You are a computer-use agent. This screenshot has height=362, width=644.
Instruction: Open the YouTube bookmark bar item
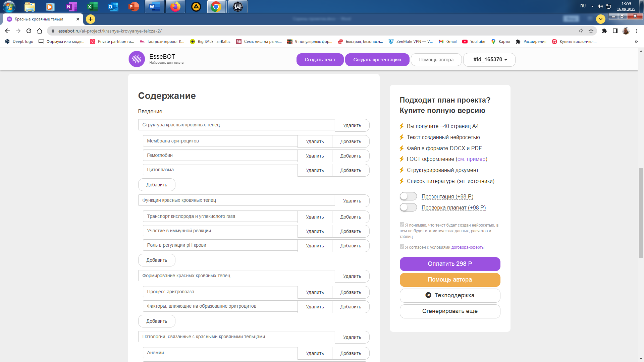click(x=474, y=42)
